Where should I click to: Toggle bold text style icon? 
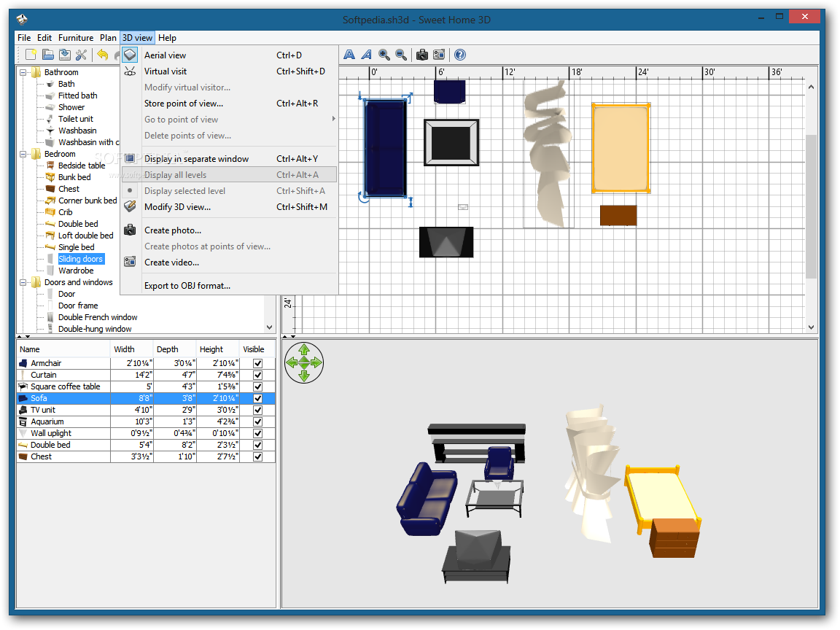click(349, 55)
